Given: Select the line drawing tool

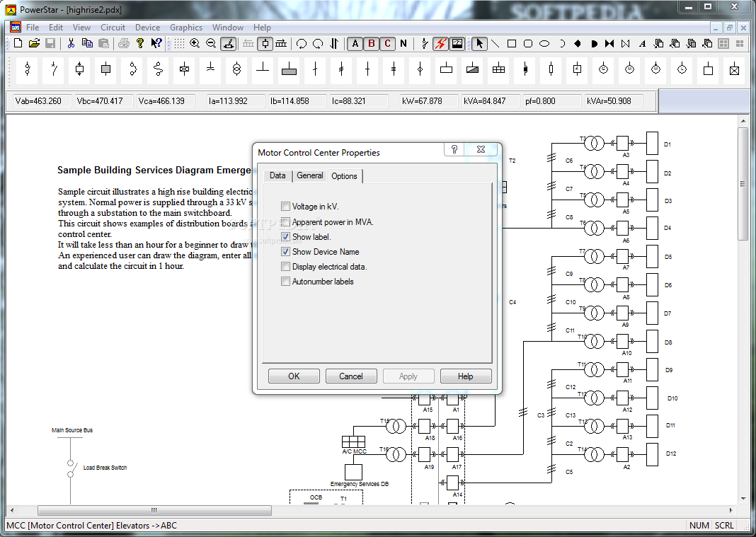Looking at the screenshot, I should 496,44.
